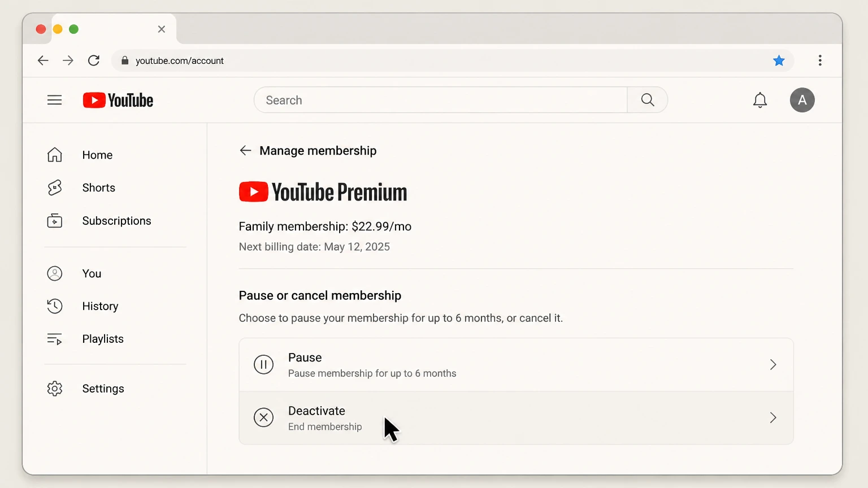The height and width of the screenshot is (488, 868).
Task: Close the browser tab
Action: coord(162,29)
